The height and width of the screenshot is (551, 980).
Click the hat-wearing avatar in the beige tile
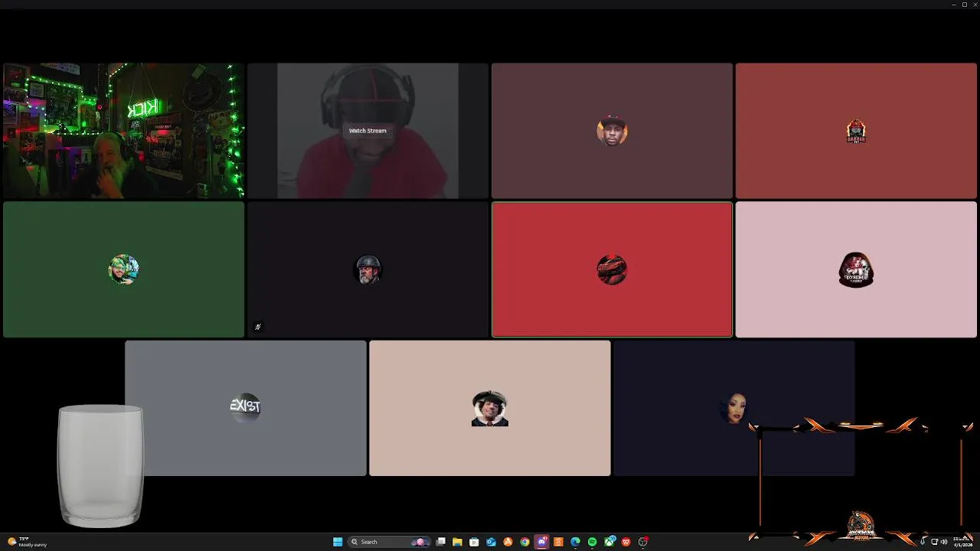tap(490, 408)
